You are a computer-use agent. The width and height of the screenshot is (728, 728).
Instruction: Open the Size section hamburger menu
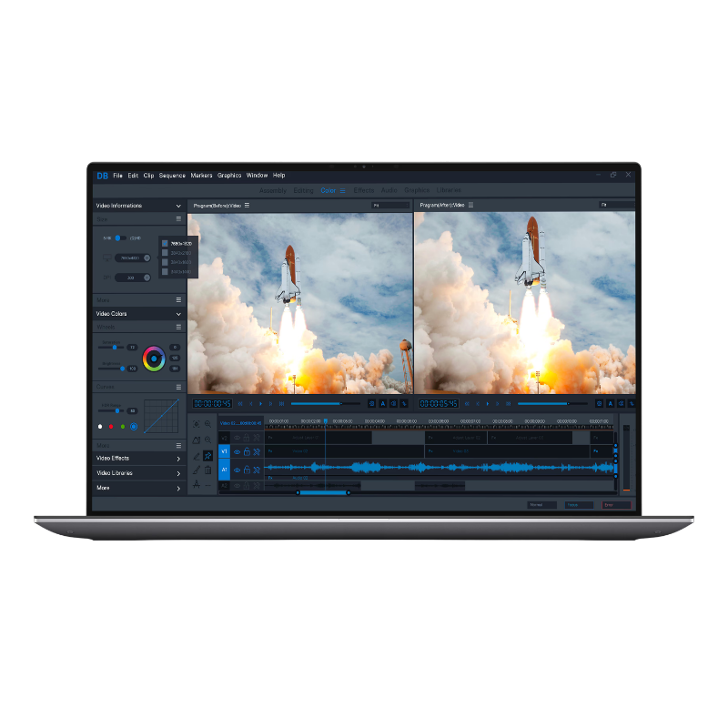(x=178, y=218)
